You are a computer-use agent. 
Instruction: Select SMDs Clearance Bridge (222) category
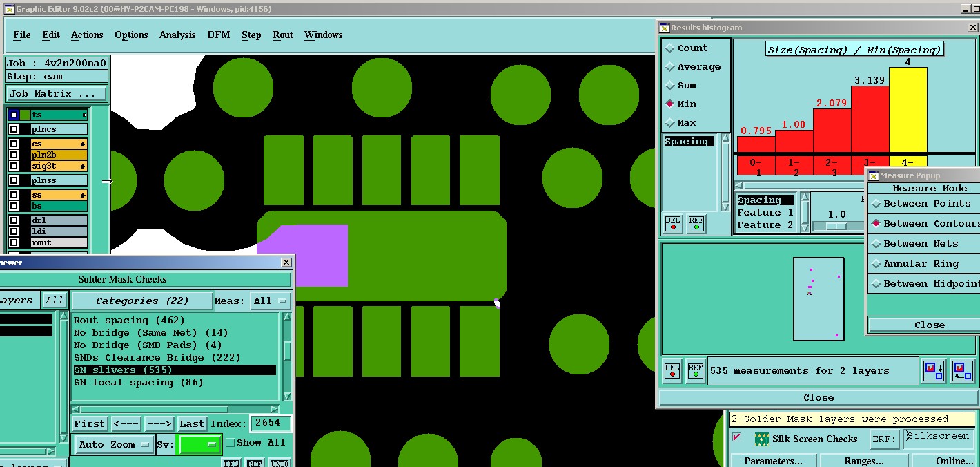(157, 358)
